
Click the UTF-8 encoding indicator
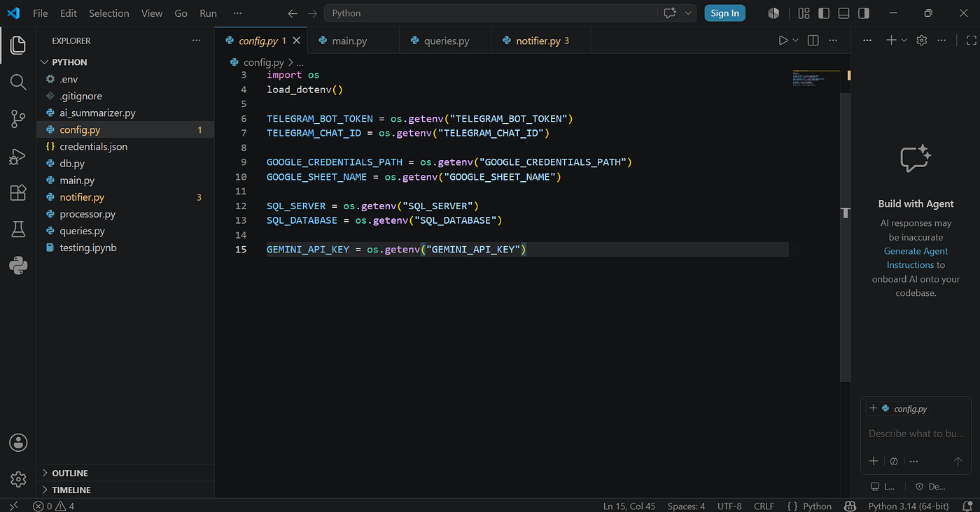(x=729, y=506)
